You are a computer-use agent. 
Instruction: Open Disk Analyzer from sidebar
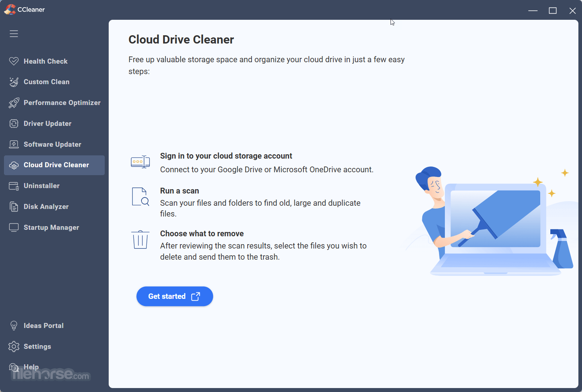click(54, 207)
